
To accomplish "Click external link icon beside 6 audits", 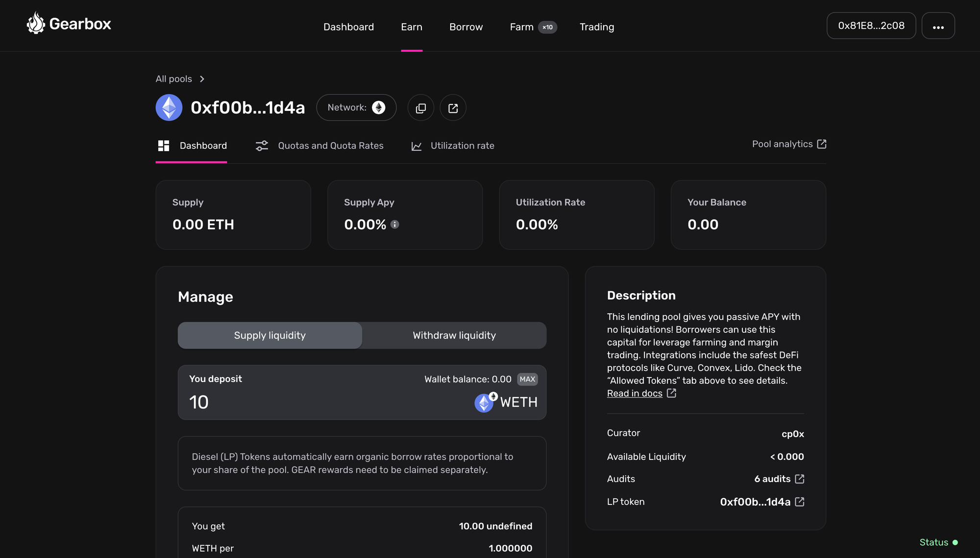I will point(800,479).
